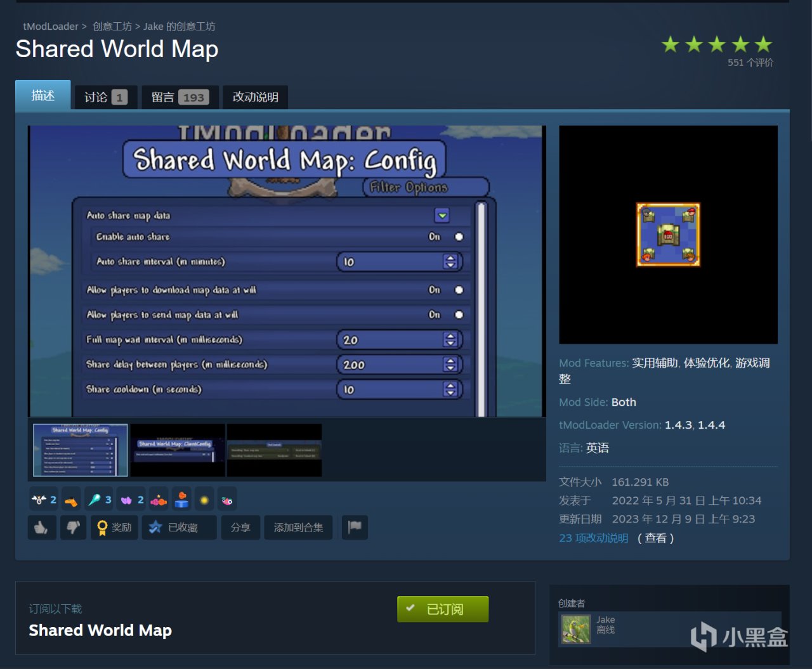Click the 1.4.3 tModLoader version tag

pos(678,425)
